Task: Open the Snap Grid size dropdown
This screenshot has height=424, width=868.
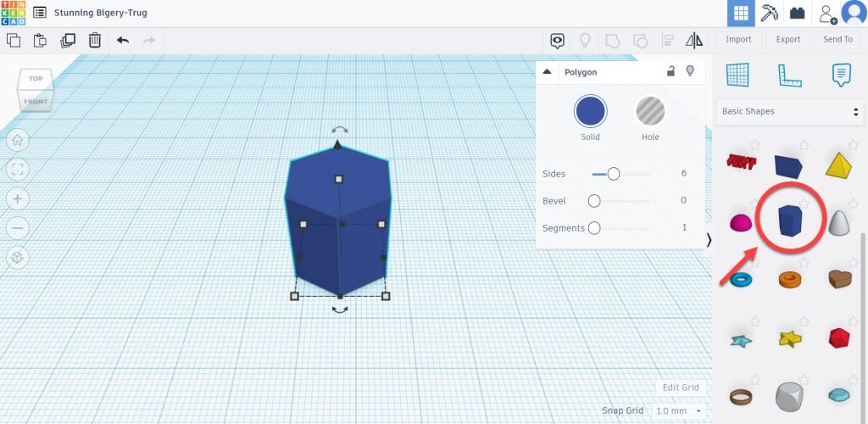Action: tap(677, 410)
